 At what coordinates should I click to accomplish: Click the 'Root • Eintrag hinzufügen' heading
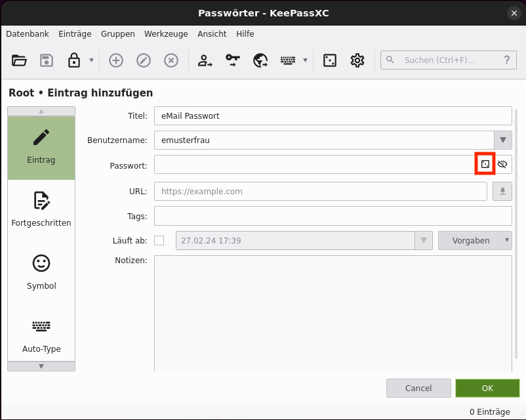tap(81, 93)
